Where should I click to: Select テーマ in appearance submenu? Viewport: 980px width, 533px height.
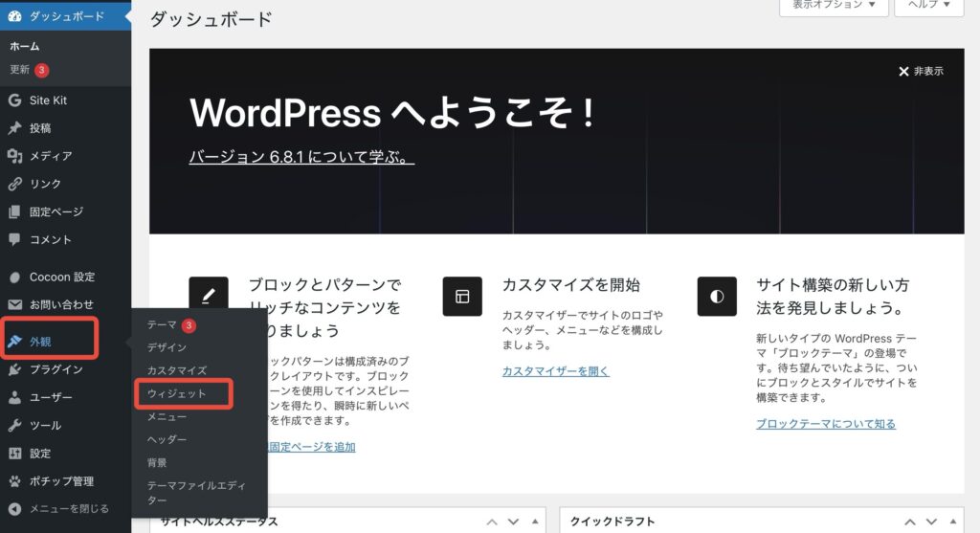pyautogui.click(x=162, y=325)
